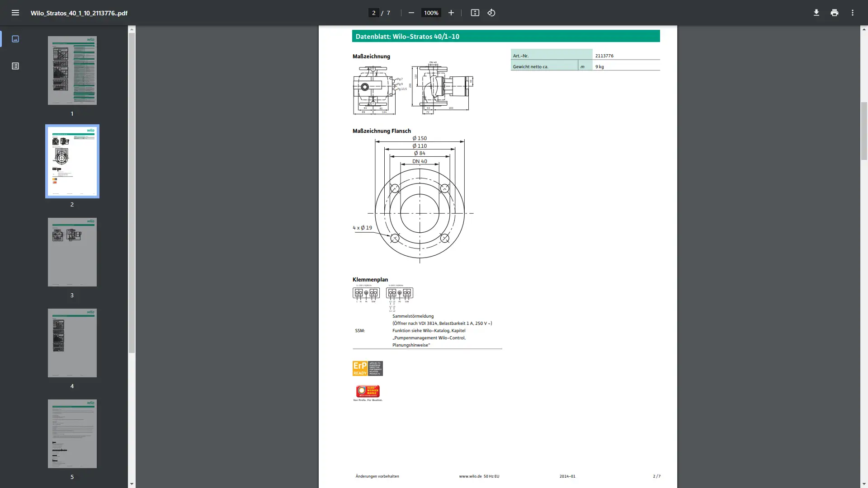Open page 5 thumbnail
Viewport: 868px width, 488px height.
tap(72, 434)
